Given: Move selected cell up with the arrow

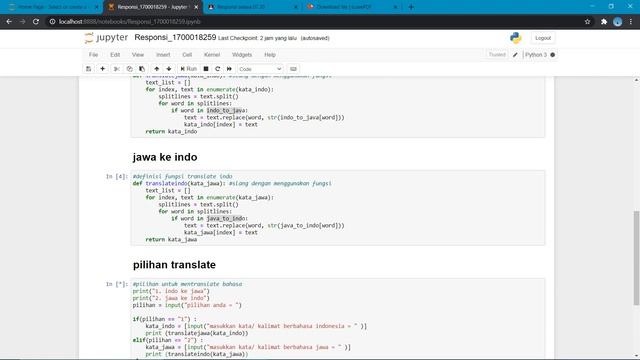Looking at the screenshot, I should click(157, 69).
